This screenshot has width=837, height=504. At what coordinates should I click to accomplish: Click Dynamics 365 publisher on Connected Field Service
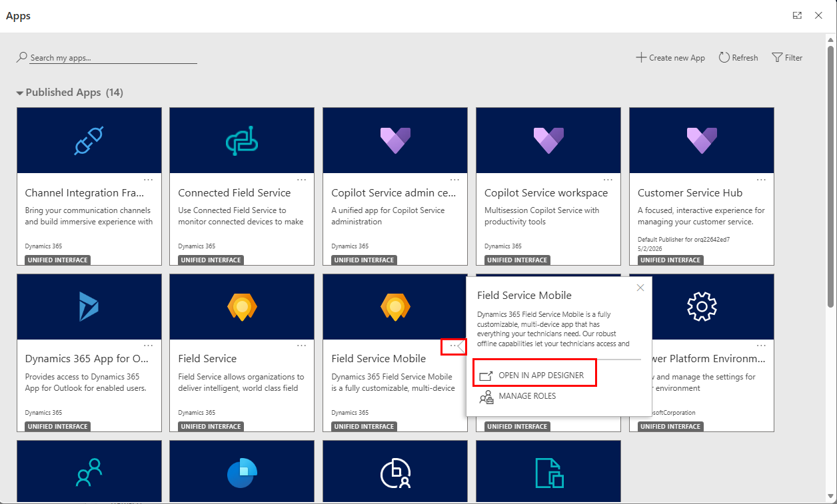pos(197,246)
